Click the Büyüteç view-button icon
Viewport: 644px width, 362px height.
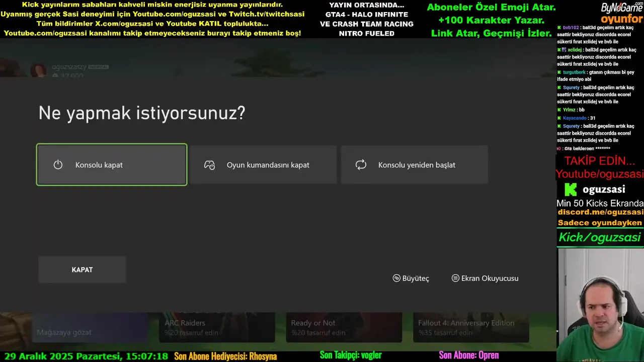(x=396, y=278)
